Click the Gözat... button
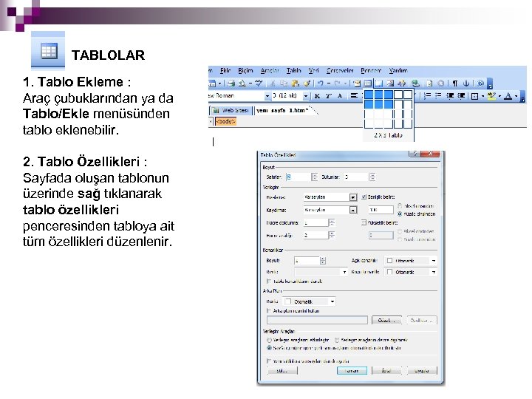Image resolution: width=532 pixels, height=399 pixels. pyautogui.click(x=386, y=320)
